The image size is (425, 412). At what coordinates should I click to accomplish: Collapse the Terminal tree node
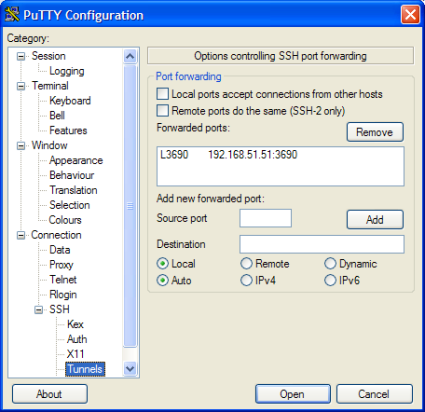tap(21, 86)
